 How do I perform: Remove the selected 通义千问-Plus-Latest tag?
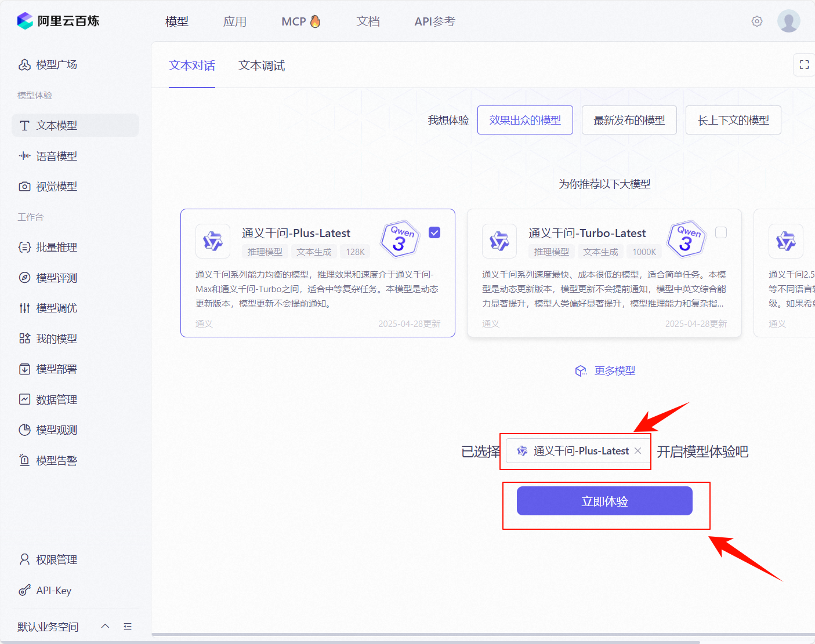tap(638, 451)
